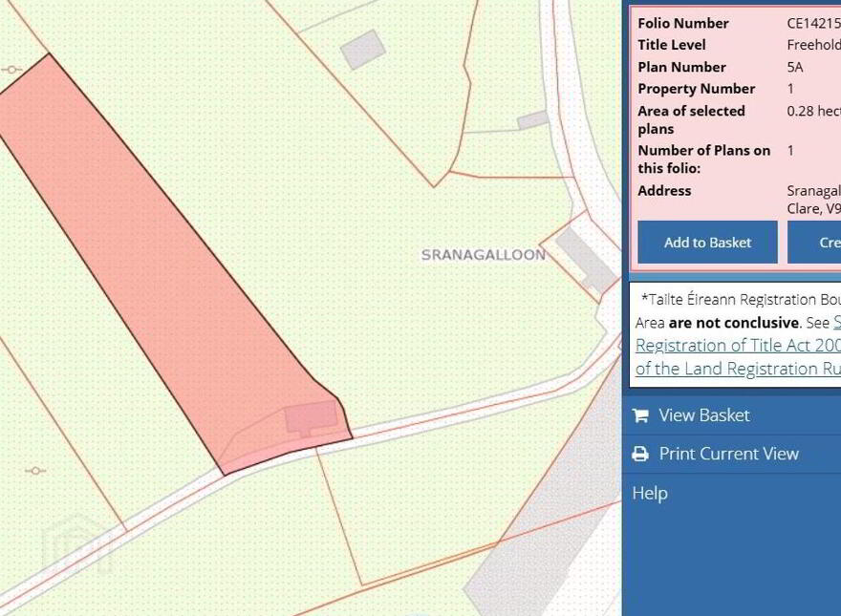Screen dimensions: 841x616
Task: Select the Number of Plans on this folio label
Action: tap(703, 159)
